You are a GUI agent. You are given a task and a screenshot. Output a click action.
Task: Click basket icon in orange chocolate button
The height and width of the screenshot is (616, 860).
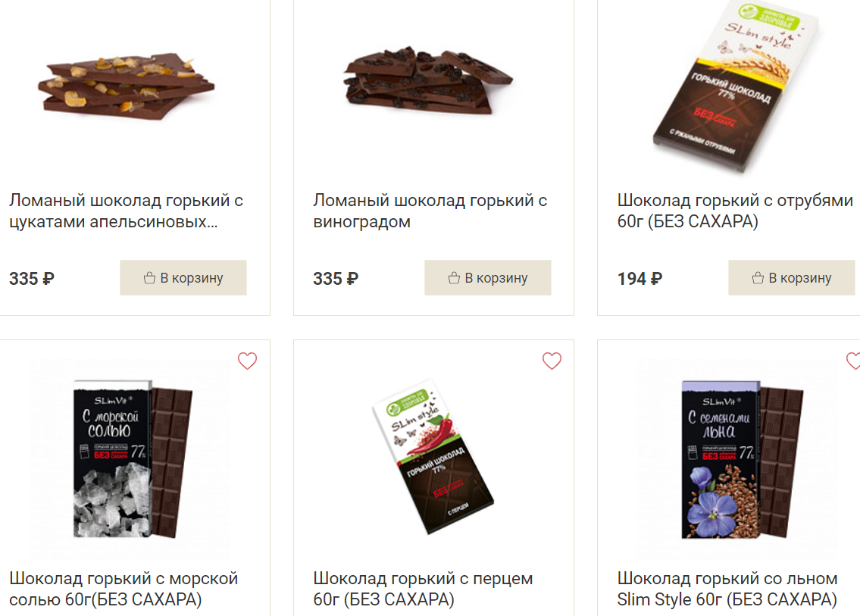click(149, 278)
